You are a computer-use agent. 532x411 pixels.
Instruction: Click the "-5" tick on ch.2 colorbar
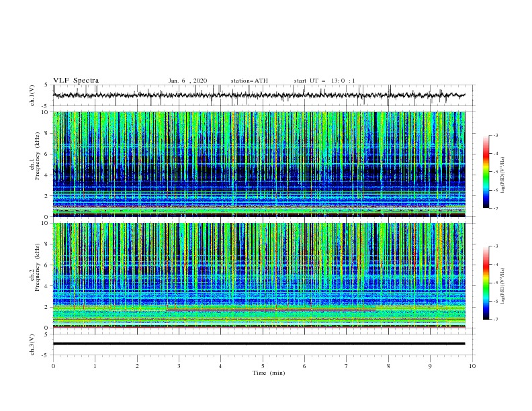(496, 283)
